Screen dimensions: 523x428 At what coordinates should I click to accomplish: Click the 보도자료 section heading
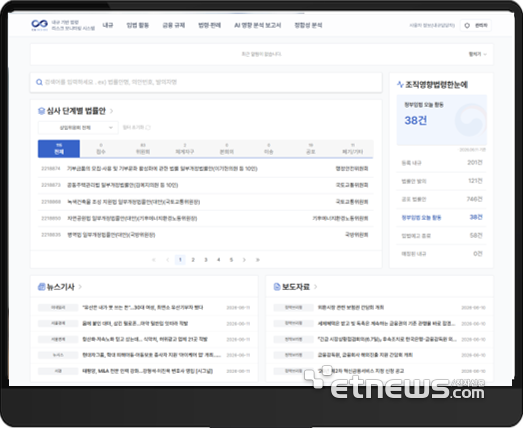pos(296,287)
